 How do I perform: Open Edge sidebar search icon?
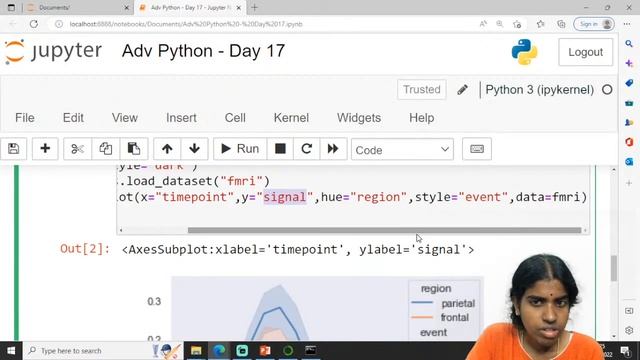[x=629, y=43]
